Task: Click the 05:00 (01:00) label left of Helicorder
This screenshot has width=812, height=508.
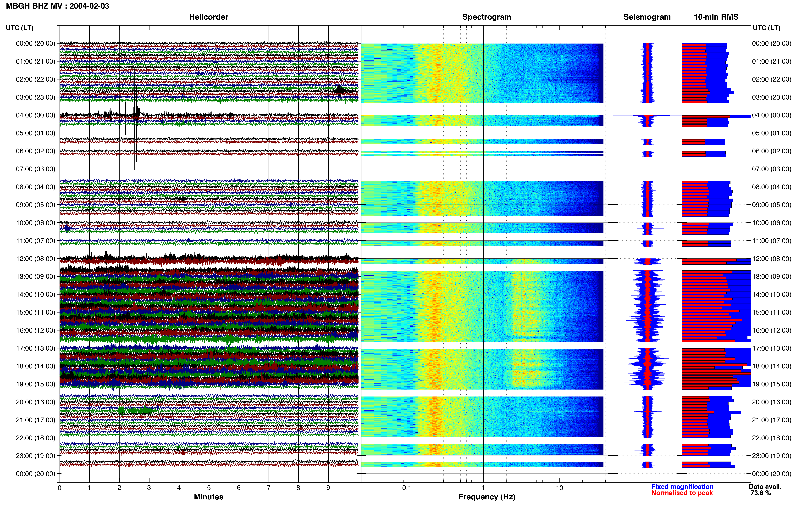Action: pyautogui.click(x=36, y=133)
